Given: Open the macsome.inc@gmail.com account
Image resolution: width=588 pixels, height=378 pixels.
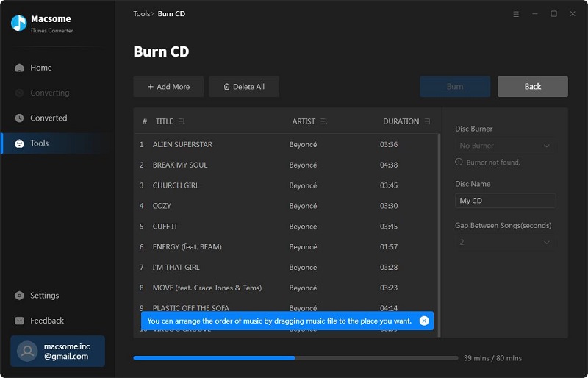Looking at the screenshot, I should (58, 351).
